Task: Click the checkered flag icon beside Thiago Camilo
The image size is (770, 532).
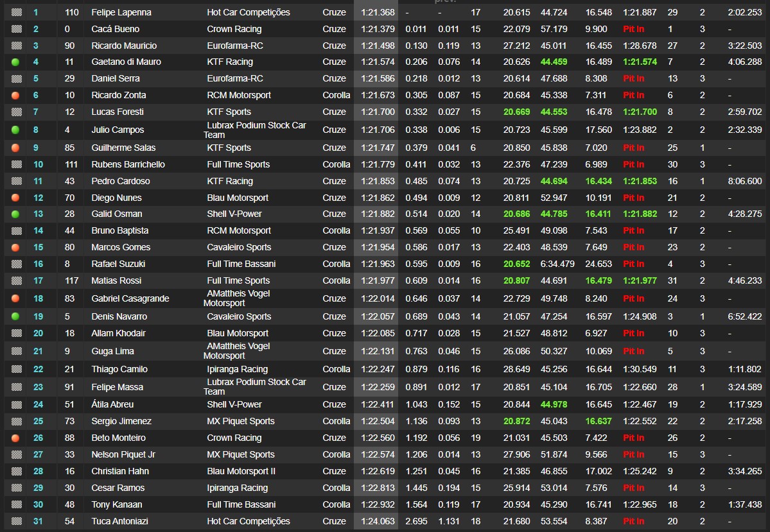Action: click(17, 369)
